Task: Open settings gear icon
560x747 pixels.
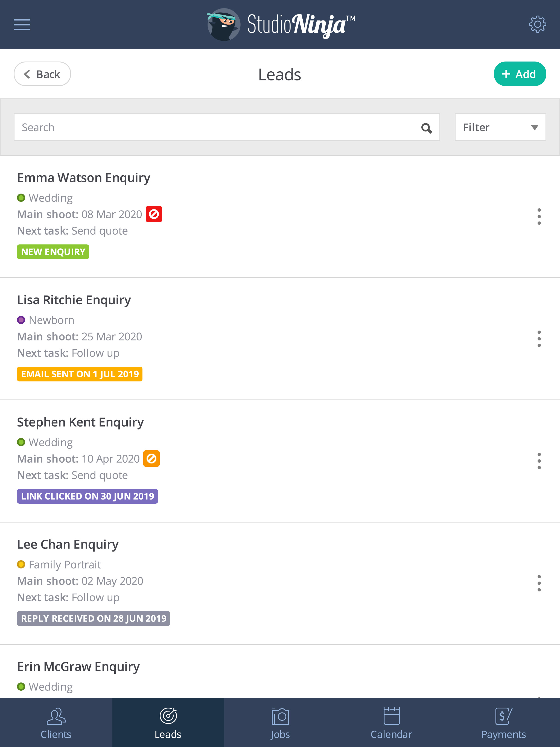Action: click(537, 24)
